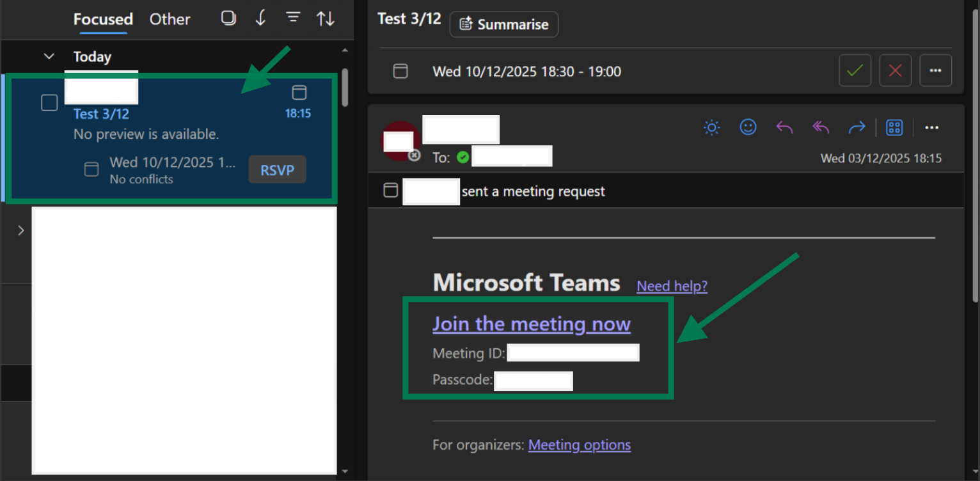Open the Meeting options link
Screen dimensions: 980x481
580,445
